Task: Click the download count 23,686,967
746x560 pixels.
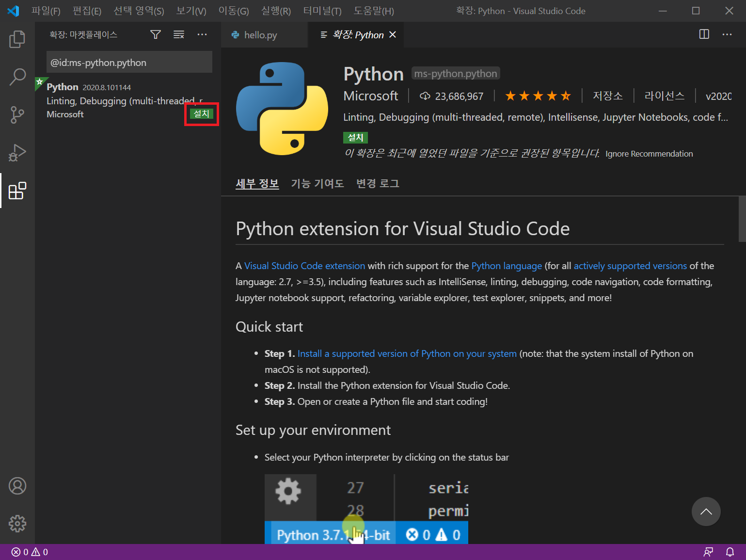Action: click(451, 96)
